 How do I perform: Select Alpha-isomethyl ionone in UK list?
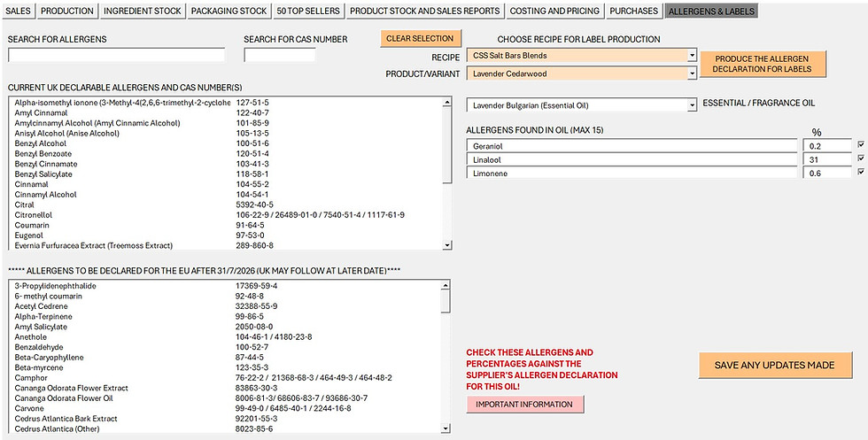[225, 103]
